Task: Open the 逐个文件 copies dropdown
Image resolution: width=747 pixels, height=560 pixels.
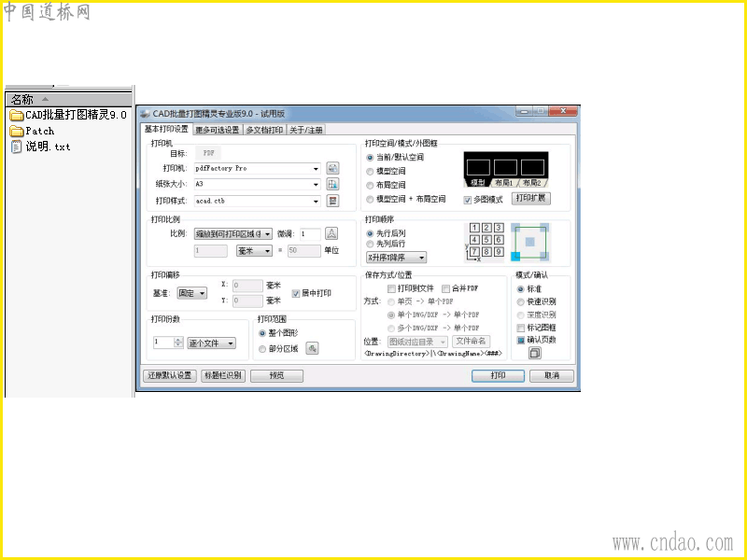Action: [x=212, y=343]
